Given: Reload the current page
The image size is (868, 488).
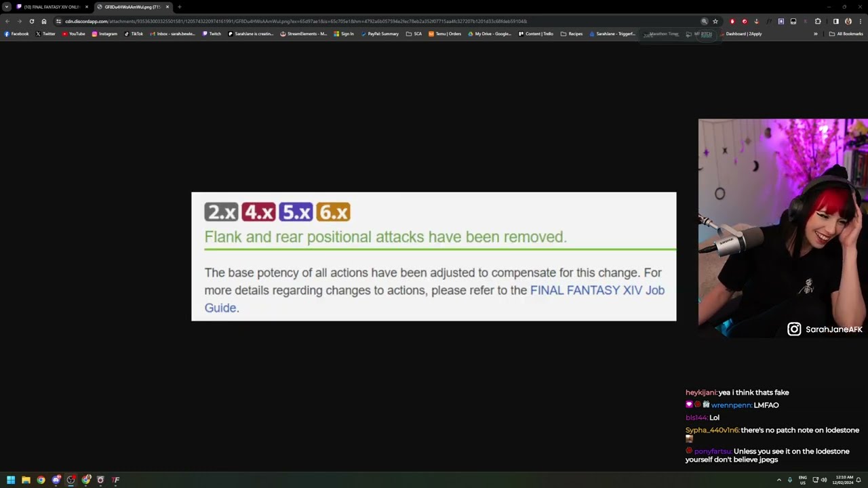Looking at the screenshot, I should click(x=31, y=21).
